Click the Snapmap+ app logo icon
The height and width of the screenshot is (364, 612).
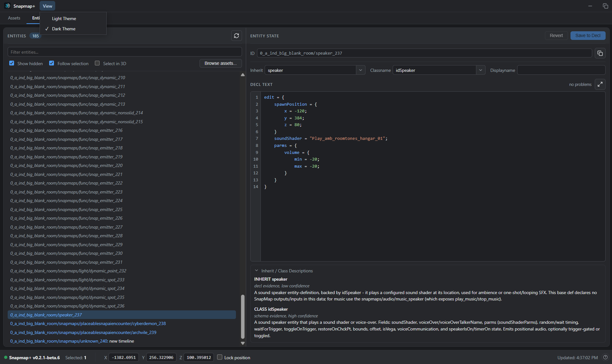(7, 6)
